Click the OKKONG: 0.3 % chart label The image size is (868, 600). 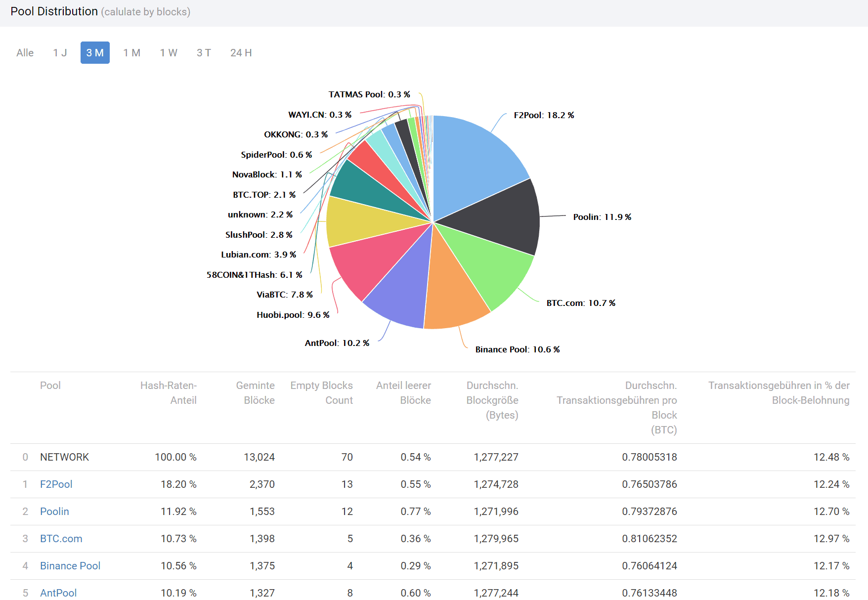pos(296,134)
